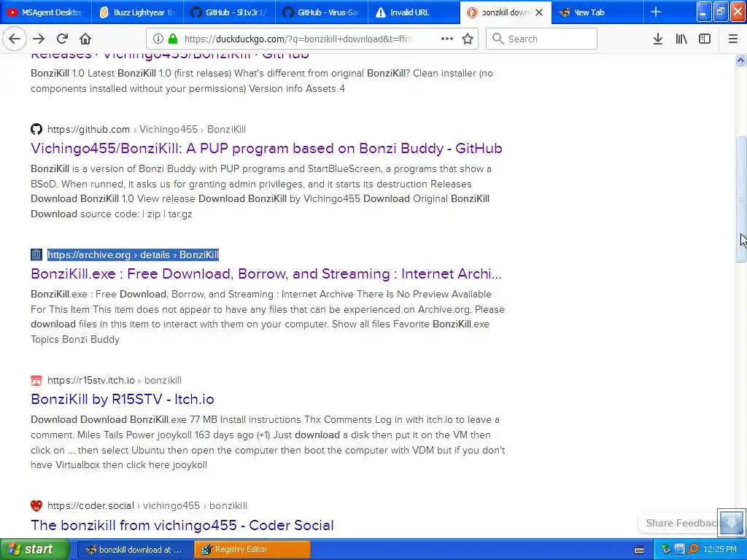Viewport: 747px width, 560px height.
Task: Toggle the sidebar view icon
Action: pyautogui.click(x=705, y=39)
